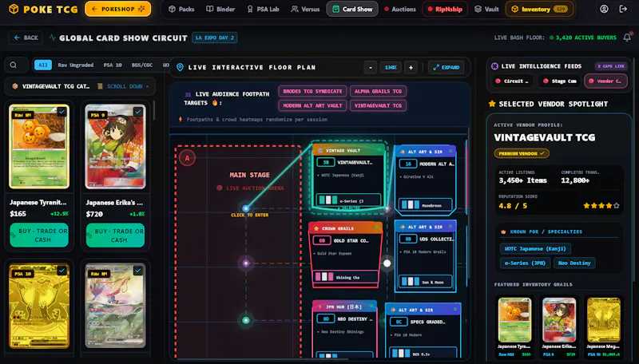The width and height of the screenshot is (639, 364).
Task: Open the user profile icon
Action: [x=604, y=9]
